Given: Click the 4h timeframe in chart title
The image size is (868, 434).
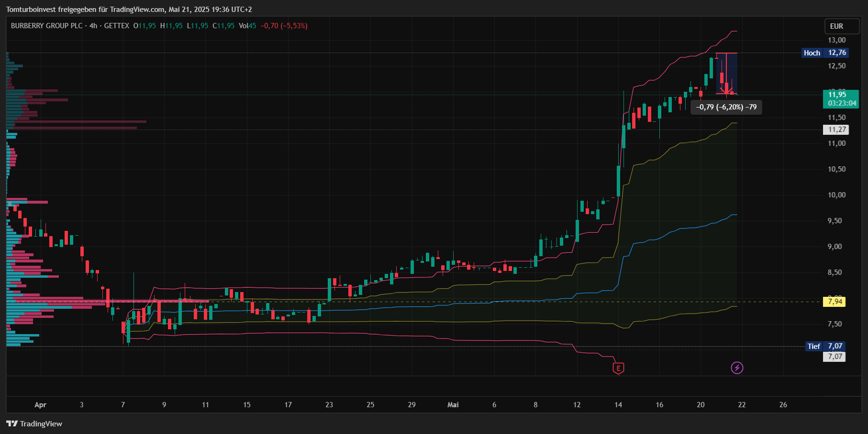Looking at the screenshot, I should tap(93, 26).
